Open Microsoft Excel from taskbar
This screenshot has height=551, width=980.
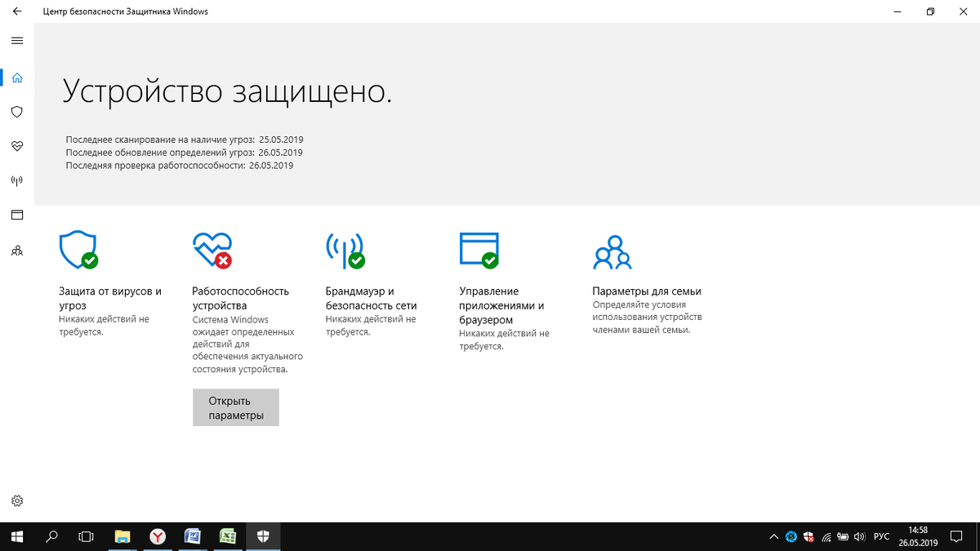coord(228,536)
